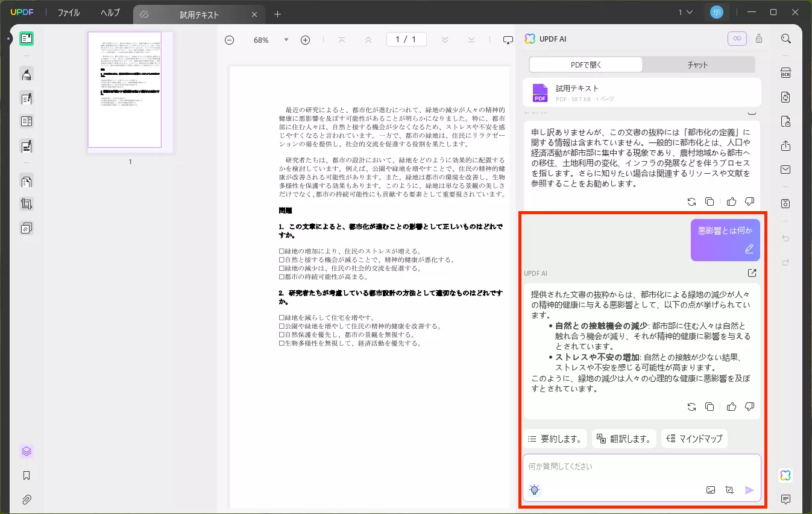Clear chat history with the broom icon

(759, 39)
